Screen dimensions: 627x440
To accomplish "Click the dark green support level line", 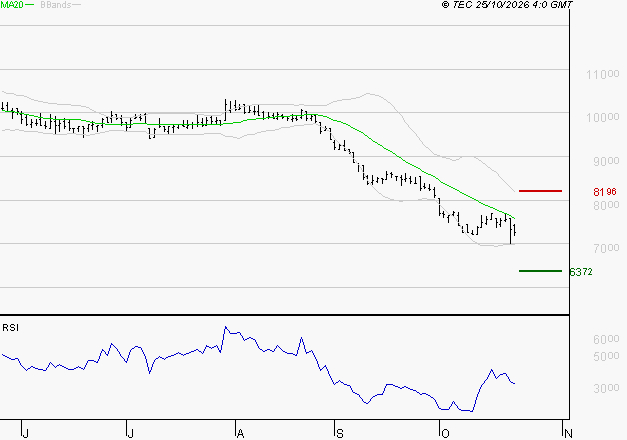I will (x=540, y=271).
